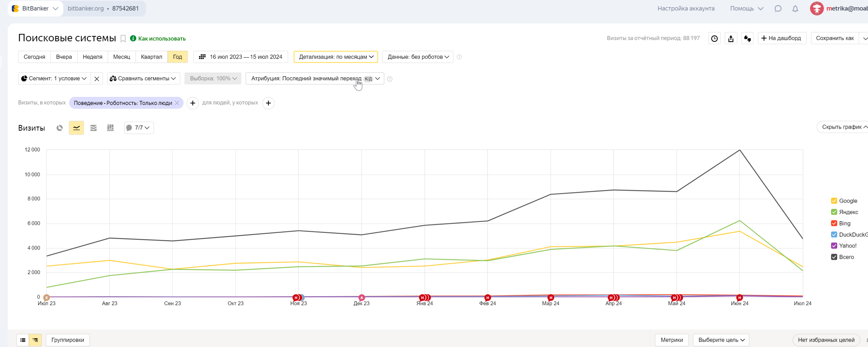Uncheck the Google legend checkbox
The image size is (868, 347).
[x=834, y=201]
